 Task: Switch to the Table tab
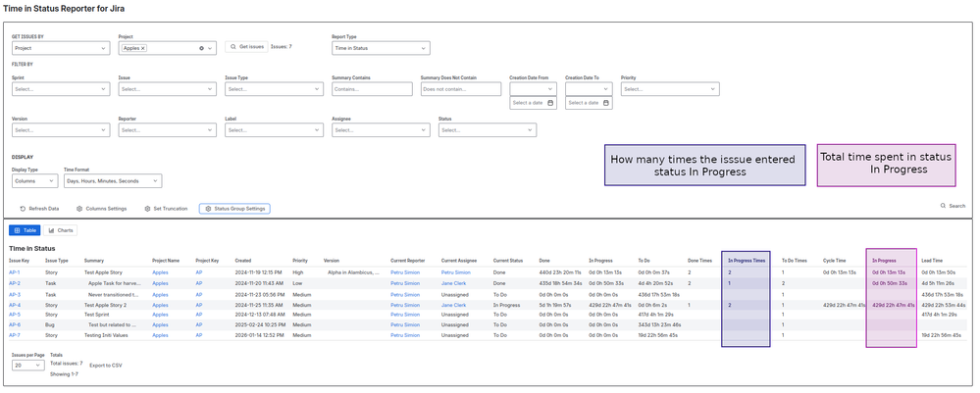point(25,230)
